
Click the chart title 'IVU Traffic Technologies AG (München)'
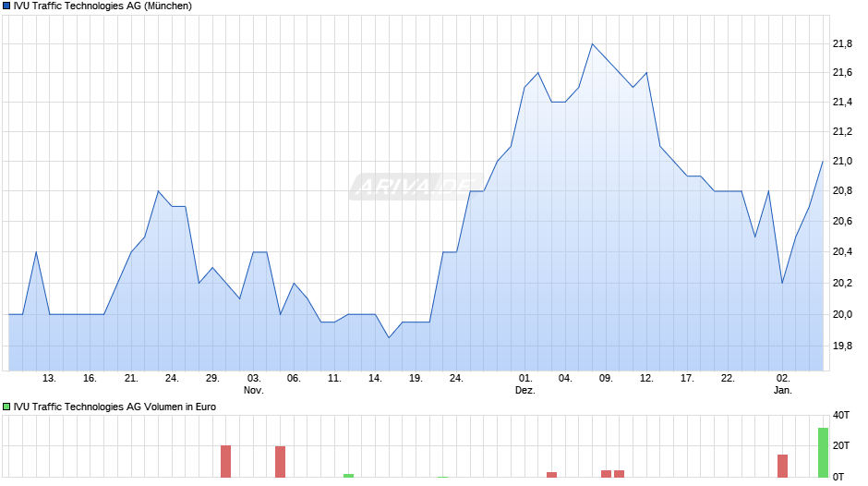[x=103, y=6]
